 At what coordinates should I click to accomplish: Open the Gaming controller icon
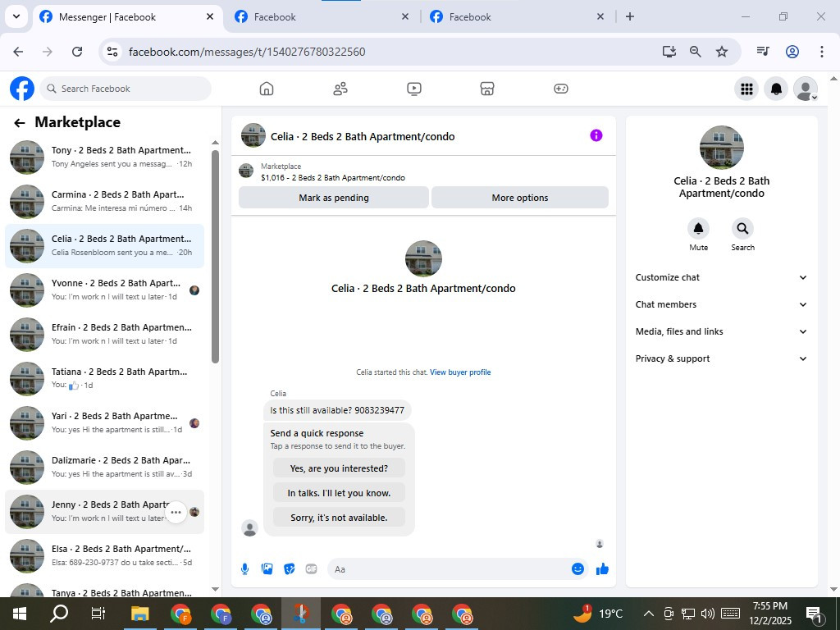click(561, 89)
